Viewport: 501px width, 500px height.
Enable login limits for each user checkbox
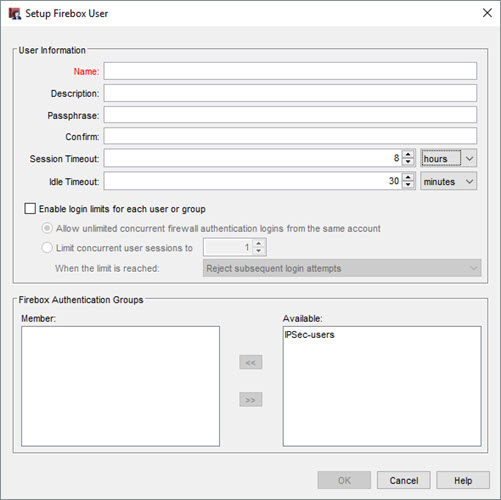tap(30, 209)
